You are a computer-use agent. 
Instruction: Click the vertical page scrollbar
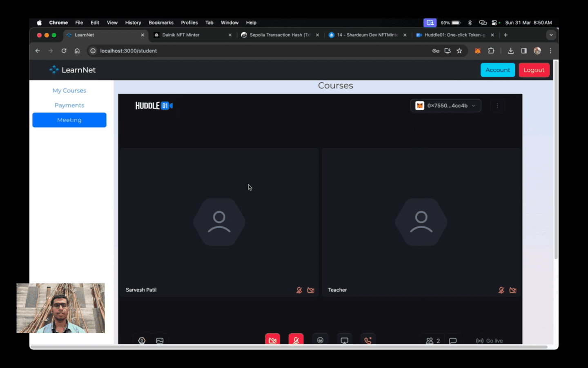point(556,160)
